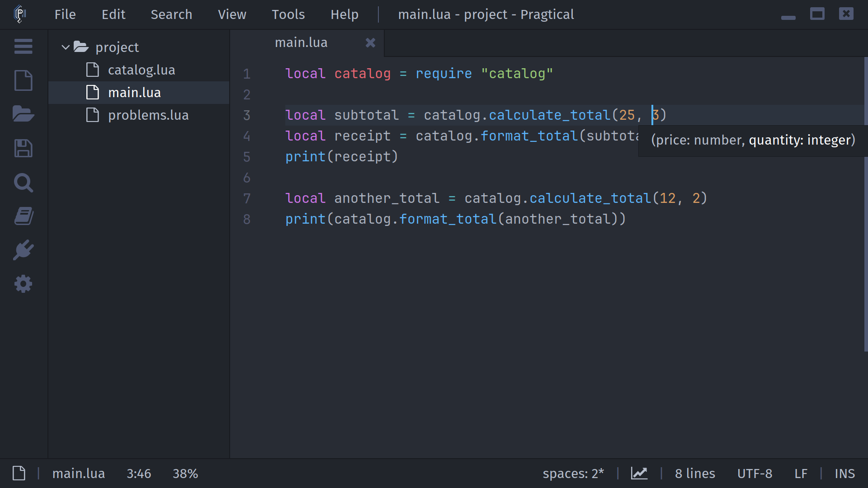Maximize the Pragtical window
The image size is (868, 488).
tap(817, 14)
